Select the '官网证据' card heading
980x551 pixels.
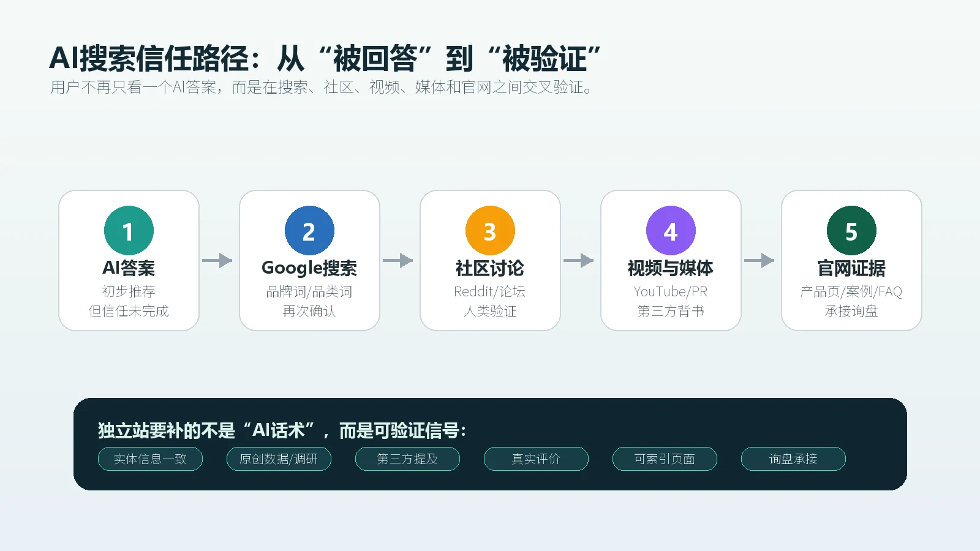click(x=851, y=268)
